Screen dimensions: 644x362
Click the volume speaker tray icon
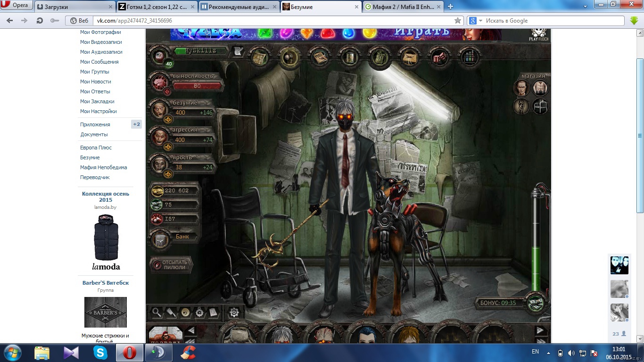click(571, 353)
